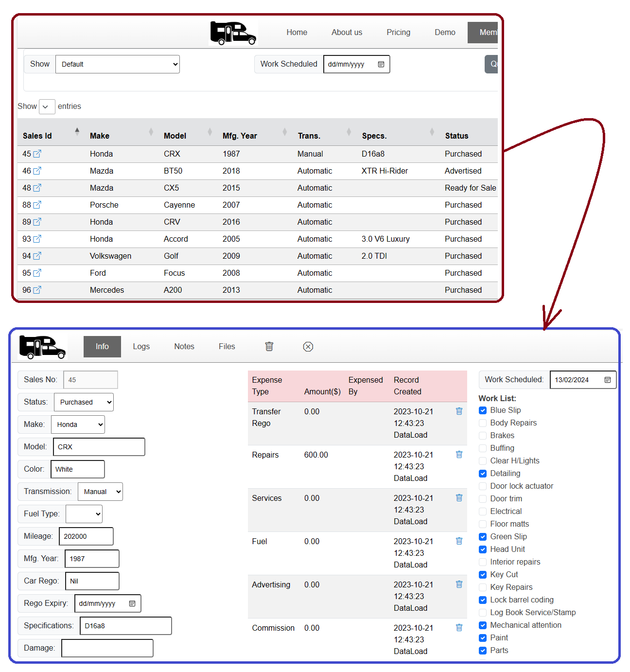Delete the Repairs expense row
Screen dimensions: 630x672
(x=459, y=455)
